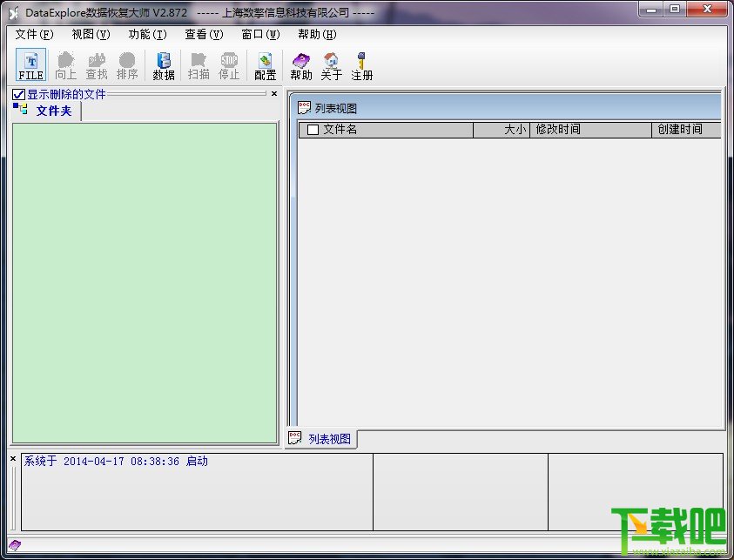734x560 pixels.
Task: Click the 关于 about house icon
Action: tap(331, 65)
